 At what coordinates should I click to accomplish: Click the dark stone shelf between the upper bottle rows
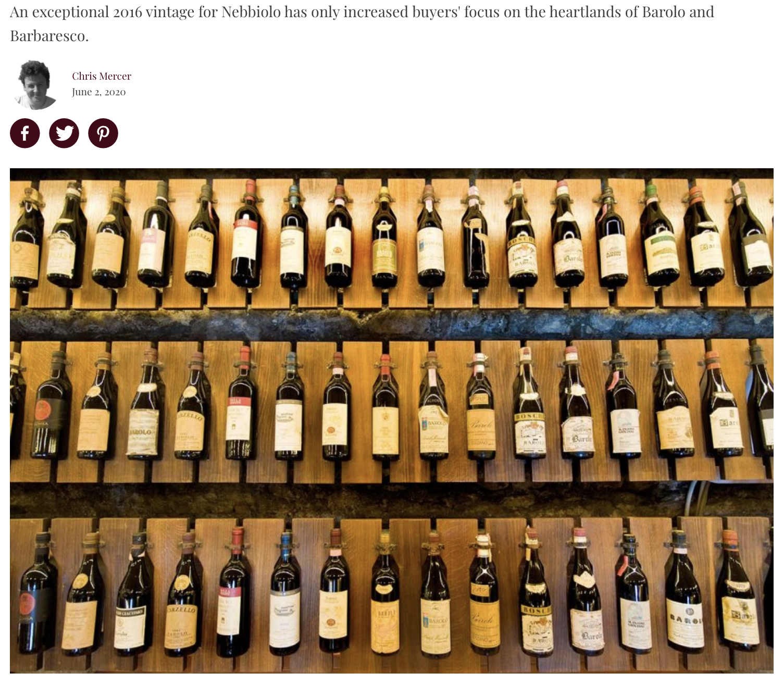pyautogui.click(x=392, y=324)
